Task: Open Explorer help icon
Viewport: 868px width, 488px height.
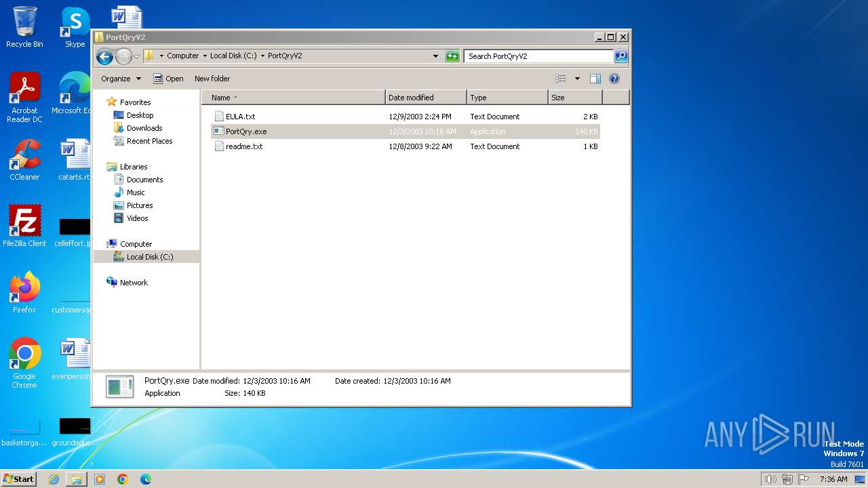Action: pyautogui.click(x=614, y=79)
